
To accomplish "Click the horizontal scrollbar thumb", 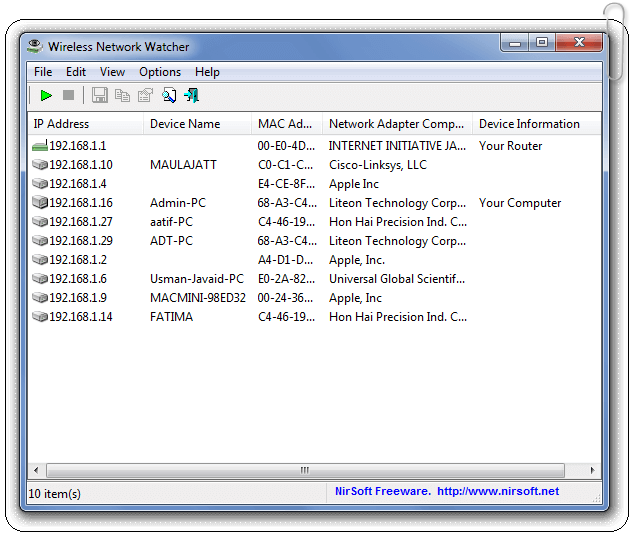I will pyautogui.click(x=305, y=470).
